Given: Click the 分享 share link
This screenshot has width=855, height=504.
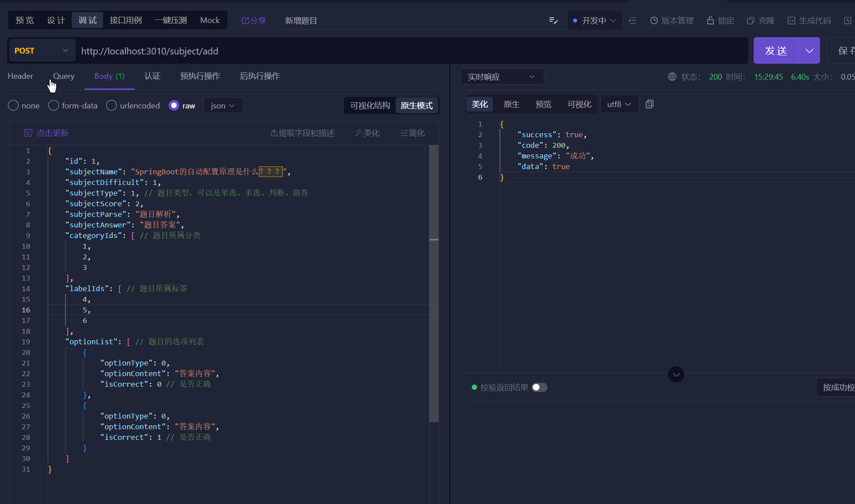Looking at the screenshot, I should click(254, 20).
